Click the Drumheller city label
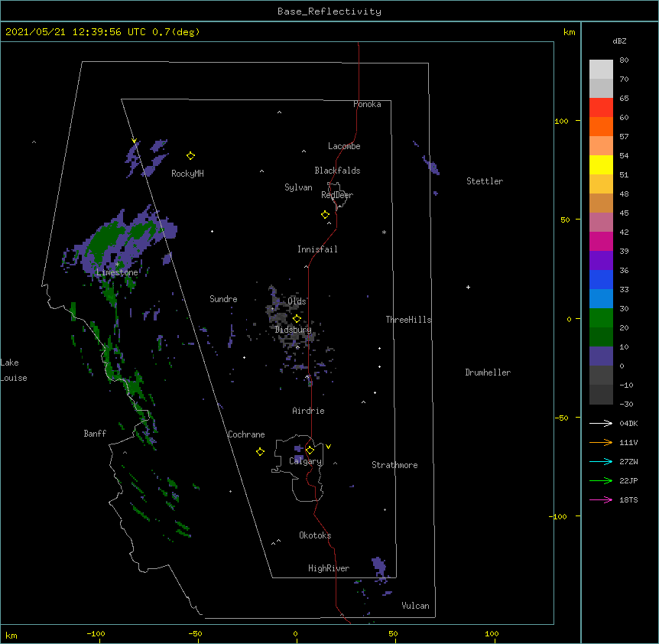Viewport: 659px width, 644px height. pos(488,372)
